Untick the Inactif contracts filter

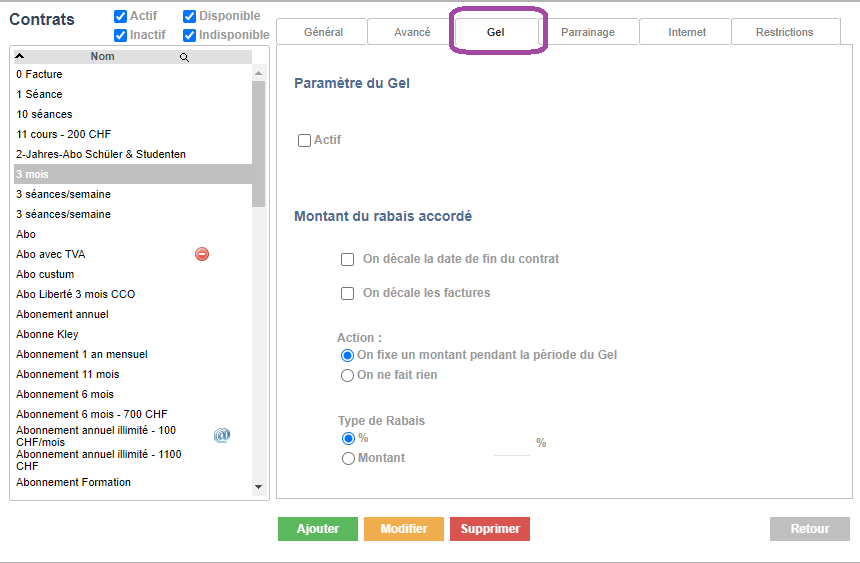pos(121,35)
